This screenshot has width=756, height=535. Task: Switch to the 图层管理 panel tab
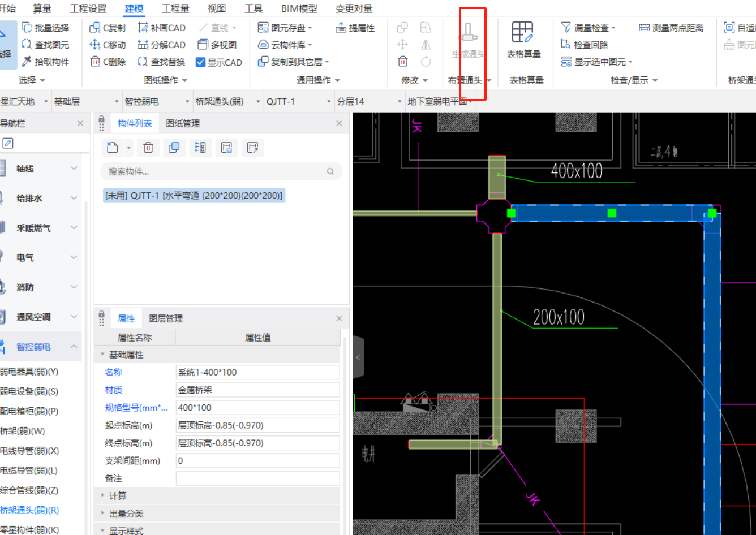(x=166, y=318)
